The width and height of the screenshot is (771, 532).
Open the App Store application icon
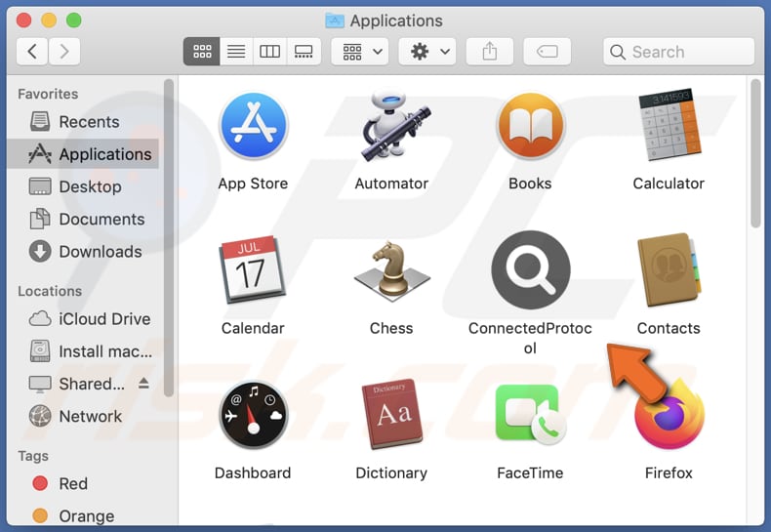[x=253, y=126]
